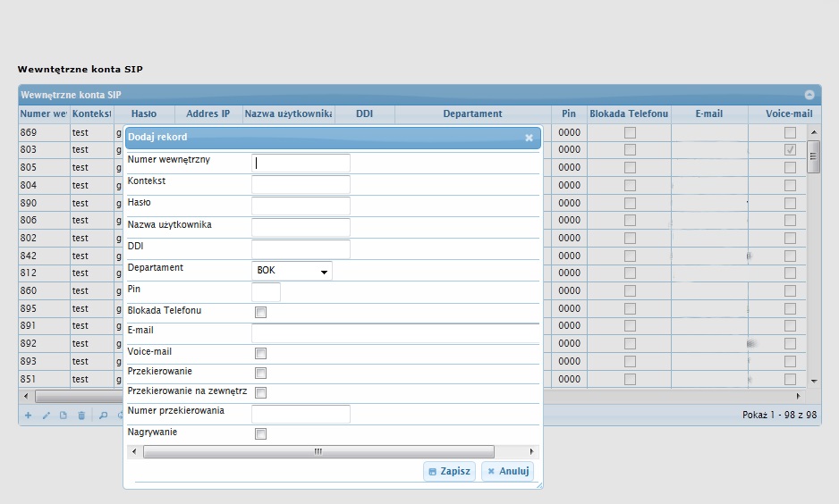Screen dimensions: 839x504
Task: Click the 0000 Pin cell in row 893
Action: [x=569, y=361]
